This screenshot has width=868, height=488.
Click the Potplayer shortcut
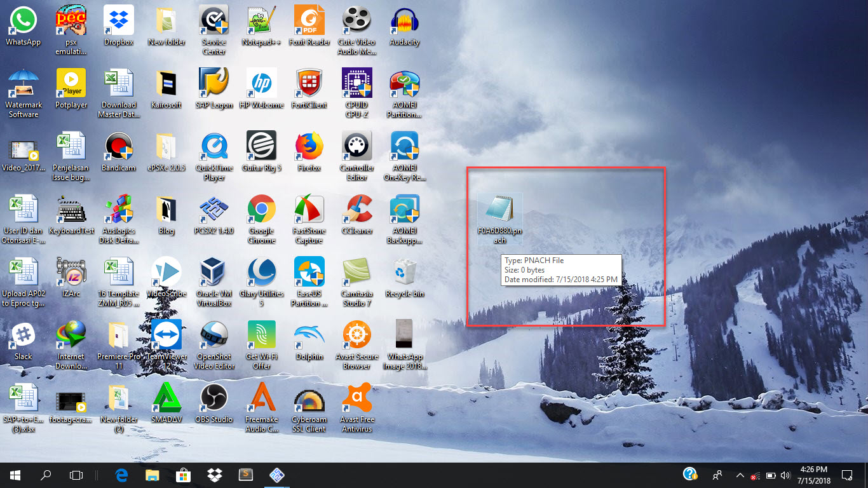coord(71,83)
